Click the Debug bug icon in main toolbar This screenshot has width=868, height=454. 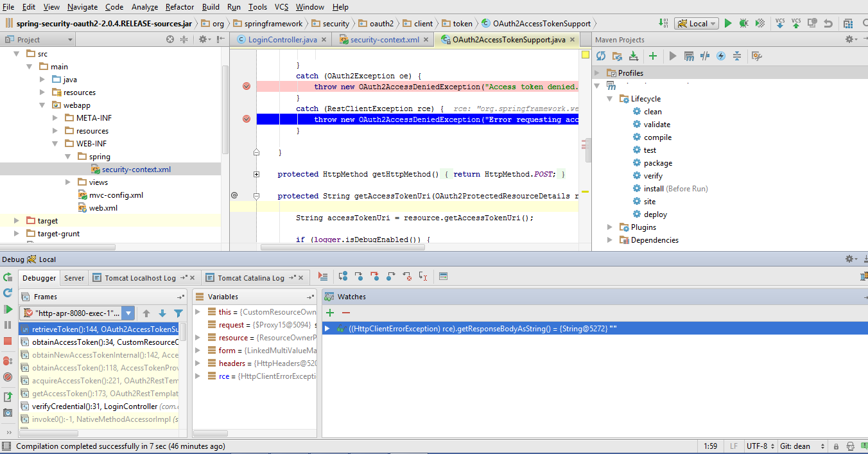(x=743, y=23)
